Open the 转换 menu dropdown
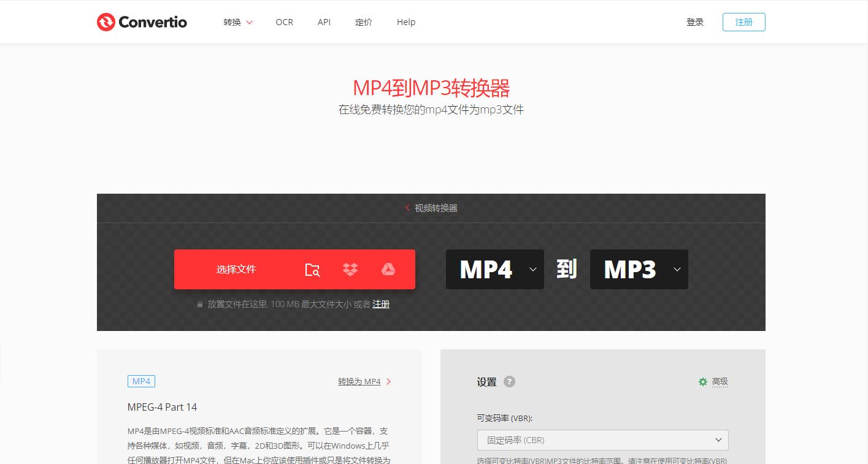 (x=238, y=22)
